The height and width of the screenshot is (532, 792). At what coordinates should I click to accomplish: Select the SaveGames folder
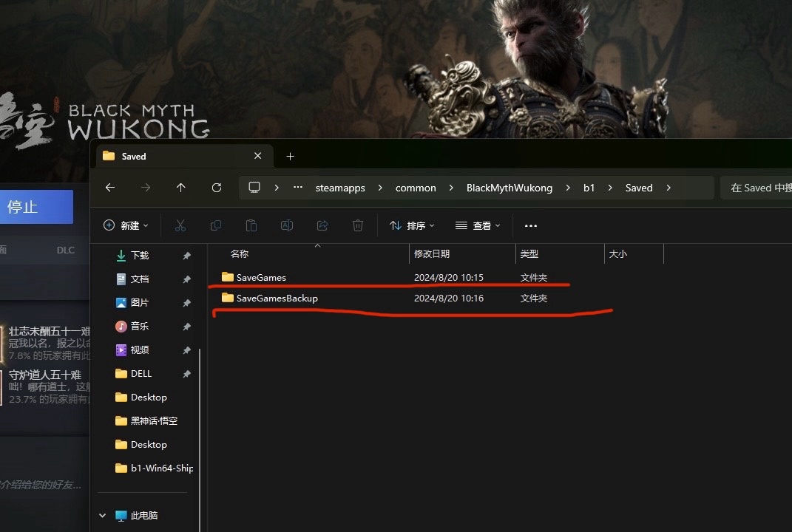click(260, 278)
